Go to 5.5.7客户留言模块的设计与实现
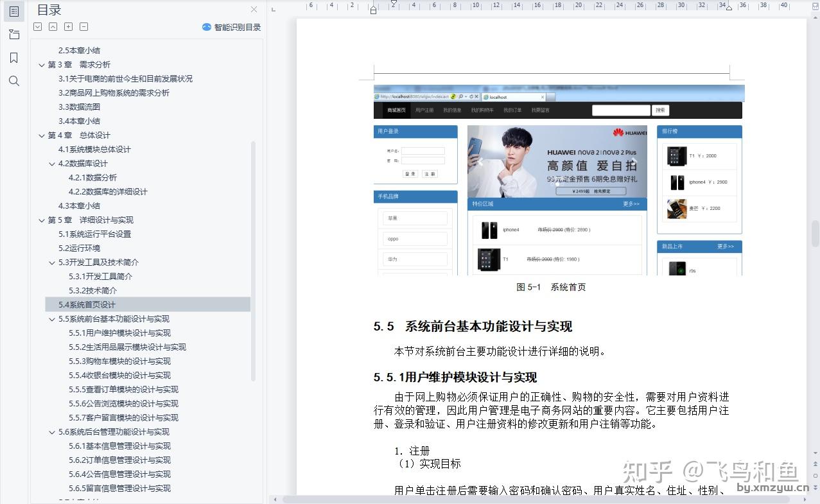The height and width of the screenshot is (504, 820). click(123, 417)
